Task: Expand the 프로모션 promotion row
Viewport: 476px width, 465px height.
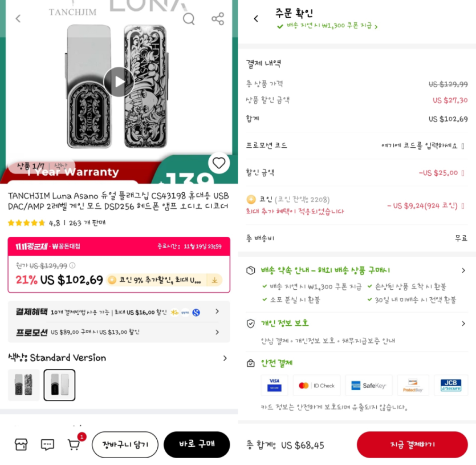Action: point(119,332)
